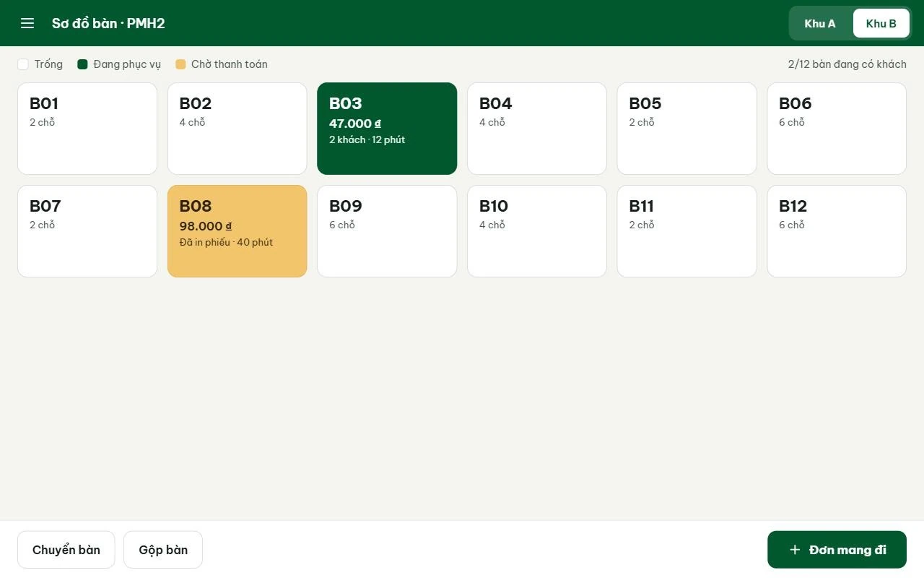Click the Đang phục vụ green swatch
924x578 pixels.
click(x=82, y=64)
